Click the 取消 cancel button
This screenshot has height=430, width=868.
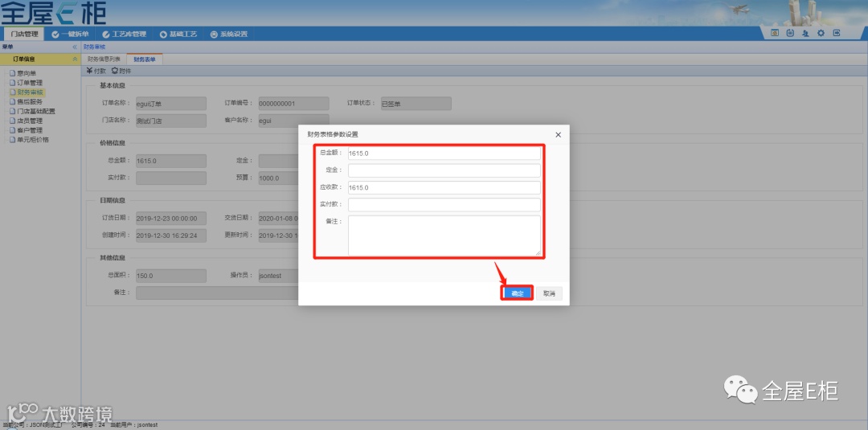point(549,293)
